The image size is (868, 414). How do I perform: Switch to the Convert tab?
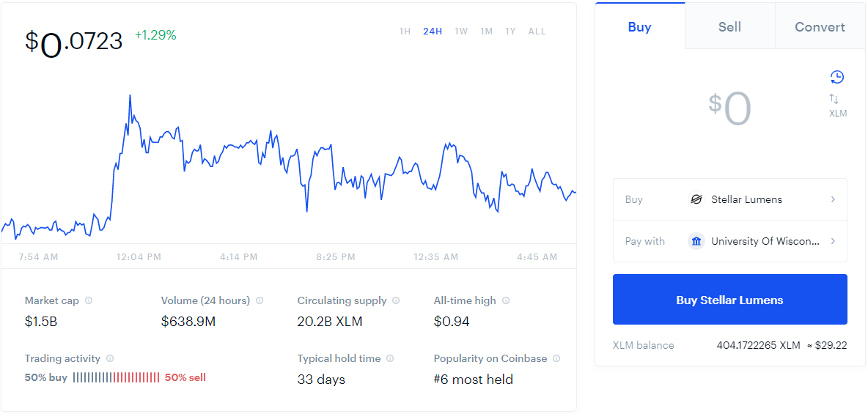[x=820, y=26]
